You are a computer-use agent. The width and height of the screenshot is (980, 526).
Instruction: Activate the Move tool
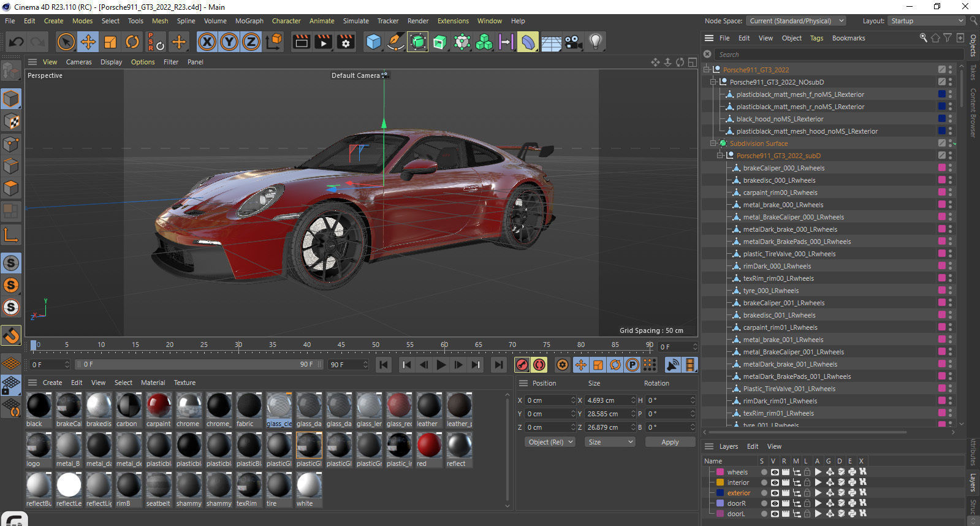(x=88, y=42)
